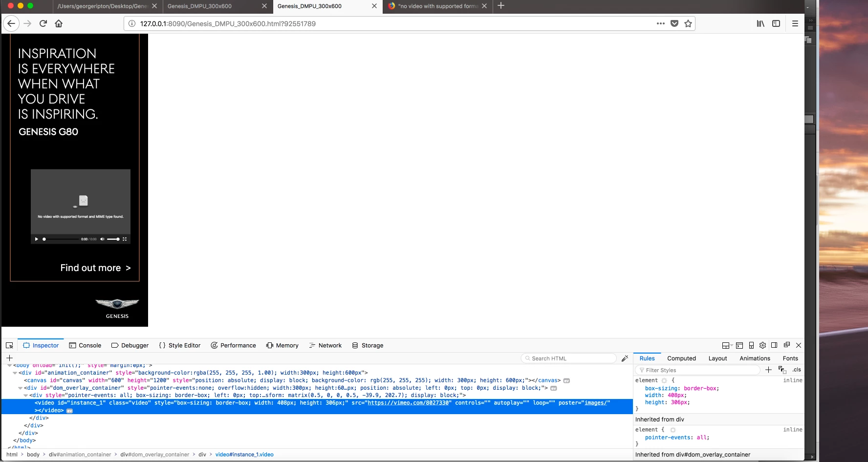Open the Library bookshelf icon
This screenshot has width=868, height=462.
pyautogui.click(x=760, y=23)
